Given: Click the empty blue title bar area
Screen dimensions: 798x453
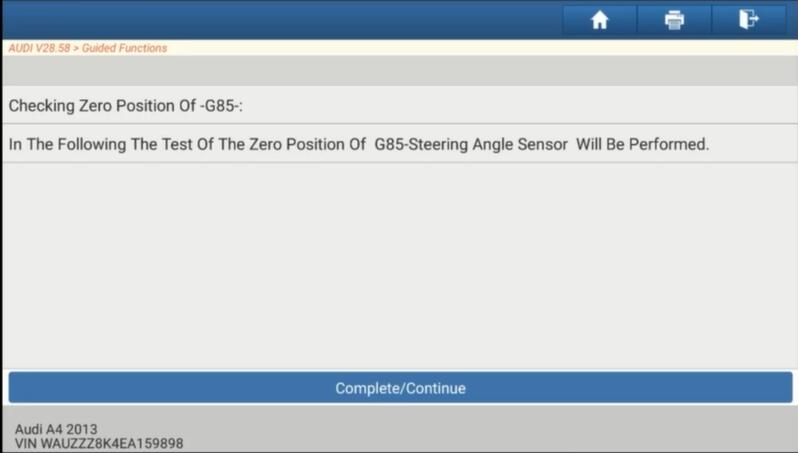Looking at the screenshot, I should (x=282, y=20).
